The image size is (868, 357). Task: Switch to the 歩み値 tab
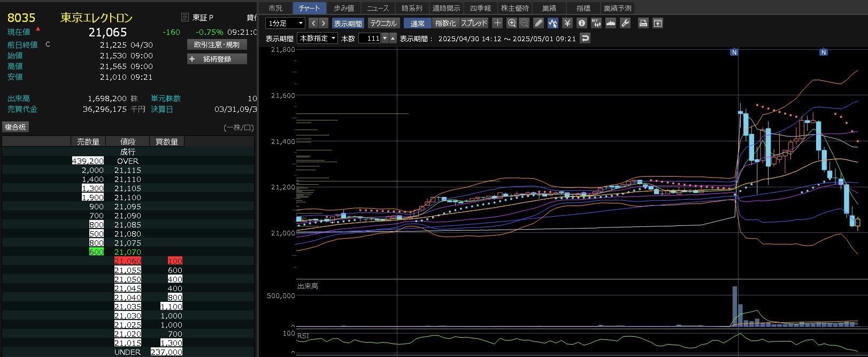click(x=344, y=8)
